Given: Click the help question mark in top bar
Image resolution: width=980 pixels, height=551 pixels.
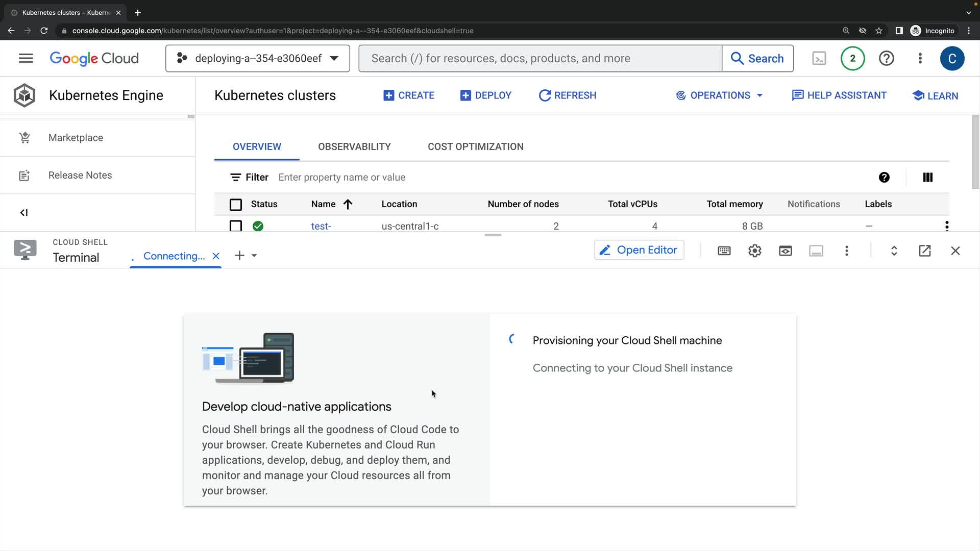Looking at the screenshot, I should click(x=886, y=58).
